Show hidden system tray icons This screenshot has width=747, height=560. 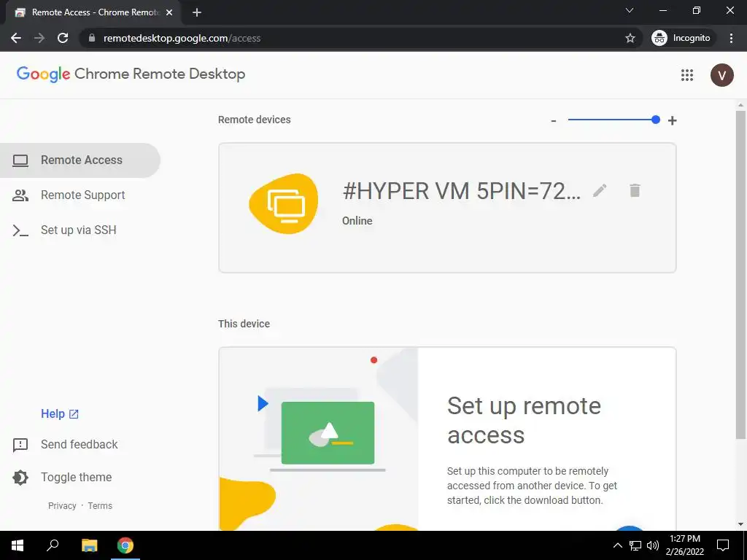coord(617,545)
